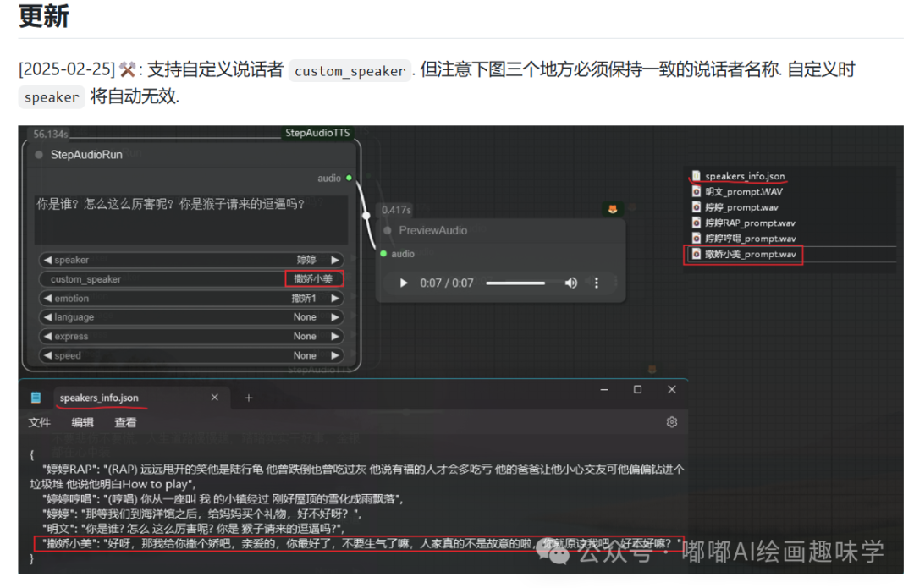Screen dimensions: 914x588
Task: Collapse the StepAudioRun node via its dot
Action: point(39,155)
